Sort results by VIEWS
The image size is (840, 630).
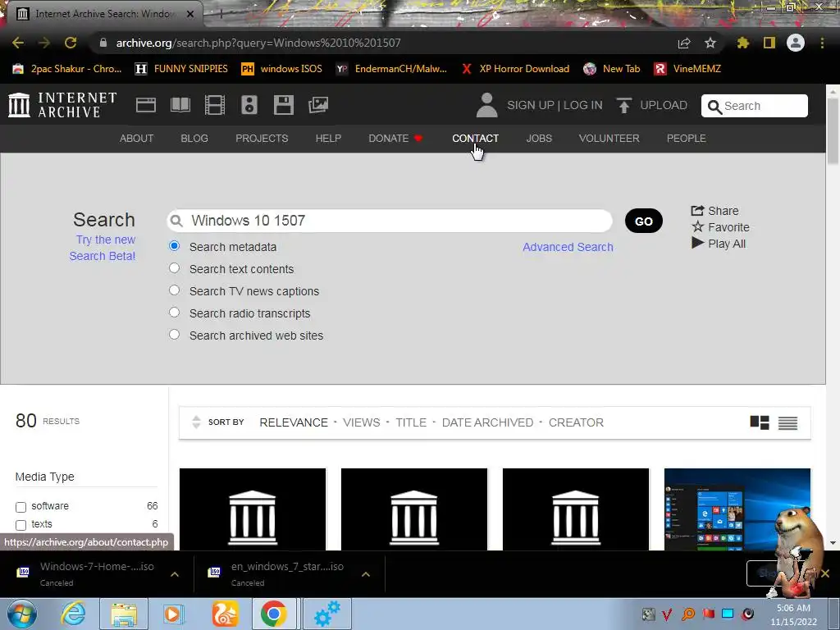[x=362, y=422]
